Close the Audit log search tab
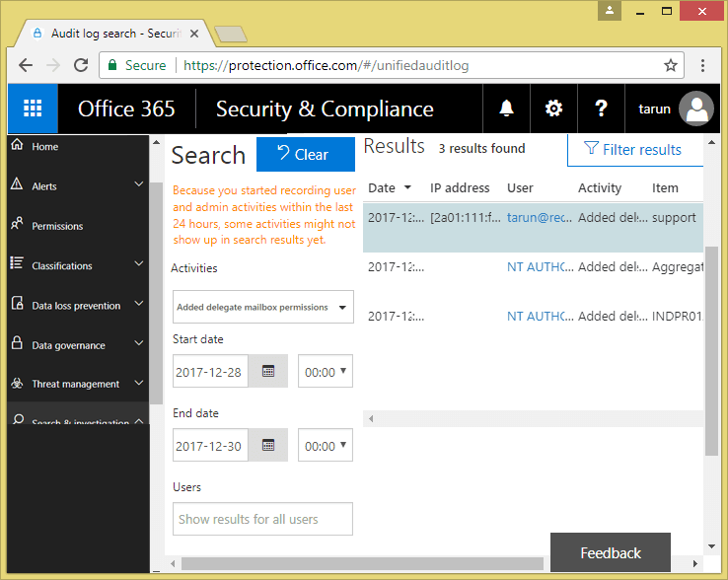The width and height of the screenshot is (728, 580). pos(194,34)
